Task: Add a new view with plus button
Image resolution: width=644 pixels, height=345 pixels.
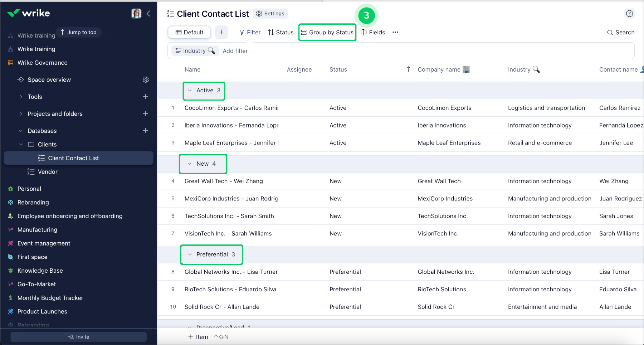Action: coord(221,32)
